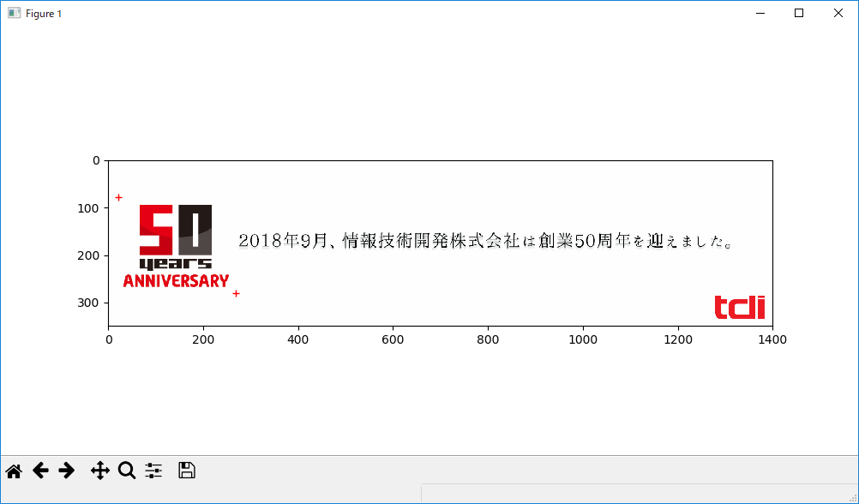
Task: Reset the plot to original view (Home)
Action: pyautogui.click(x=14, y=471)
